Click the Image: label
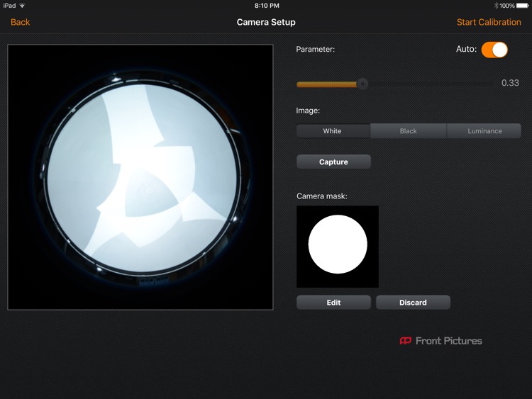The height and width of the screenshot is (399, 532). pyautogui.click(x=308, y=111)
